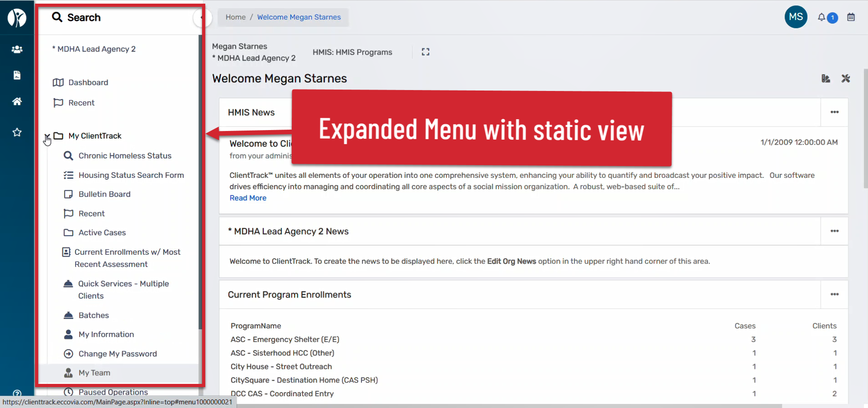Open the wrench tools icon beside page title

point(846,79)
